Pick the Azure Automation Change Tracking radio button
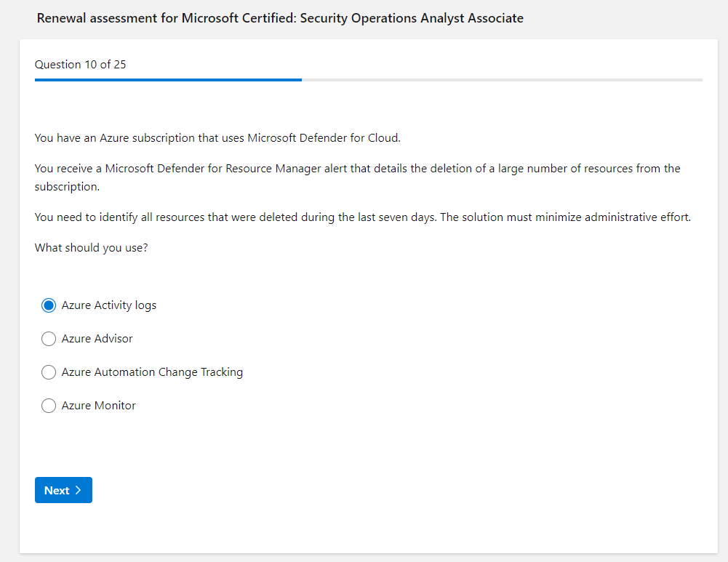Viewport: 728px width, 562px height. coord(49,372)
